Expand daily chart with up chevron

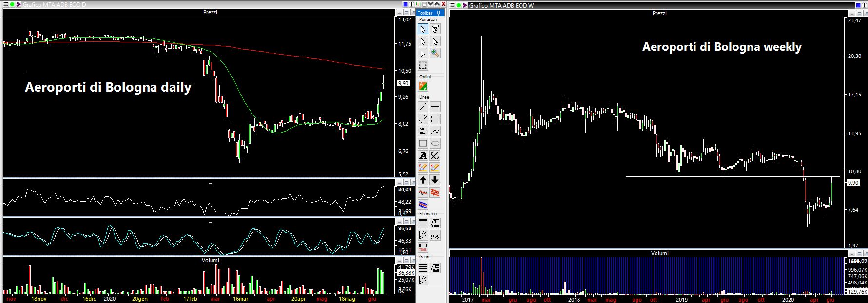click(x=437, y=5)
